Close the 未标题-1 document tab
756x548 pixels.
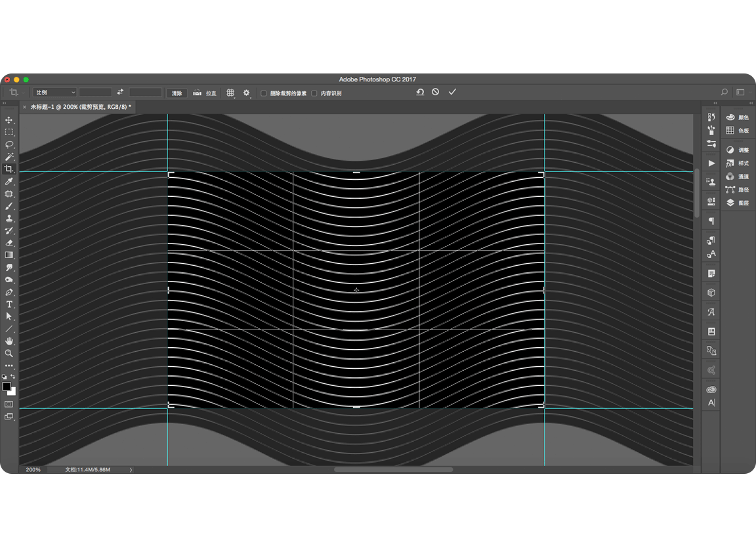click(x=24, y=107)
